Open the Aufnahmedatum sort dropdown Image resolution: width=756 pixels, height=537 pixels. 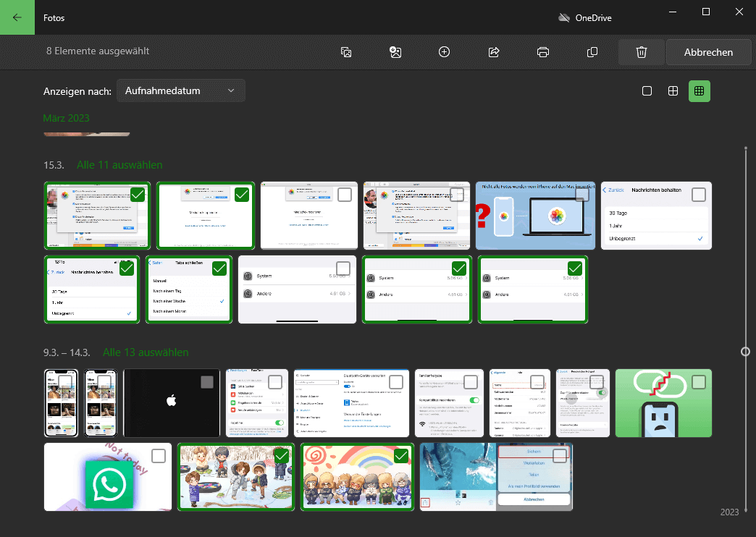pos(180,90)
